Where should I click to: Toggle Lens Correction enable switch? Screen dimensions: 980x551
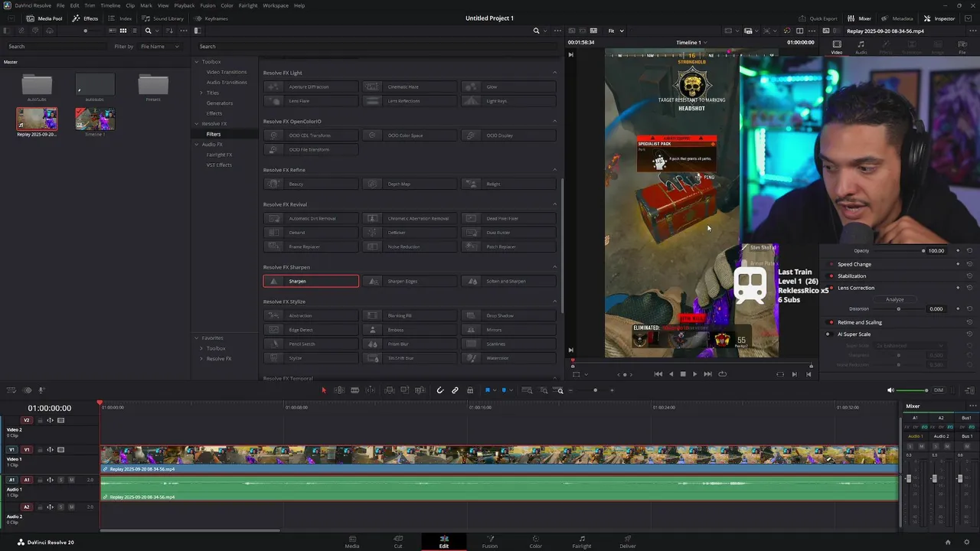pyautogui.click(x=831, y=288)
